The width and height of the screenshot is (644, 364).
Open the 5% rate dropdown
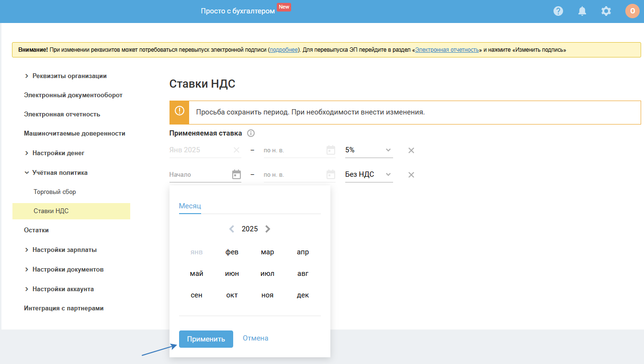coord(369,150)
